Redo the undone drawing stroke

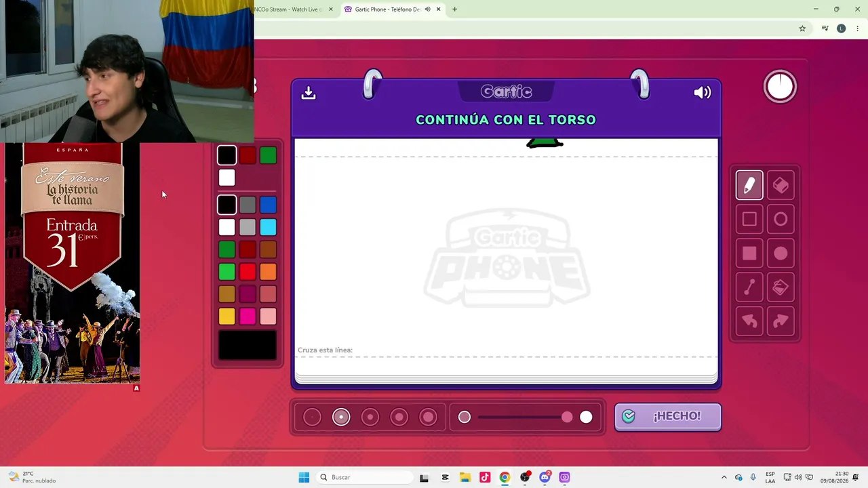pos(781,321)
